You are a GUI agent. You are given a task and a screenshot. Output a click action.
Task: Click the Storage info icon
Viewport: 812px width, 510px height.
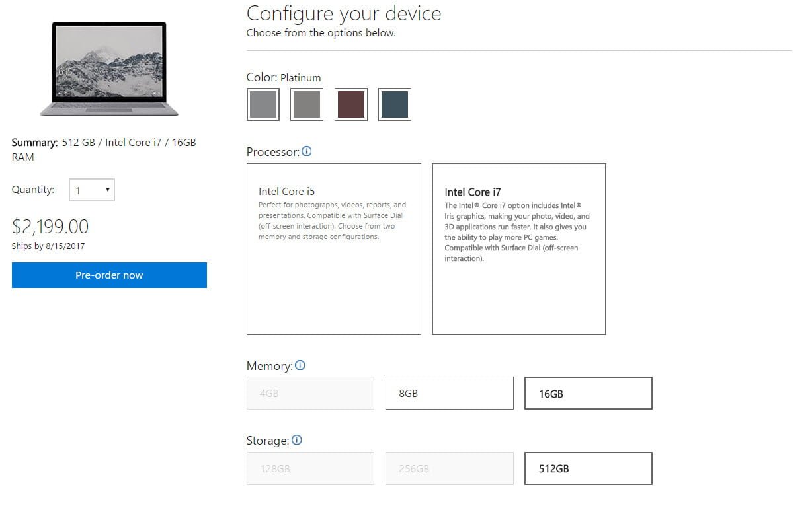[x=297, y=440]
